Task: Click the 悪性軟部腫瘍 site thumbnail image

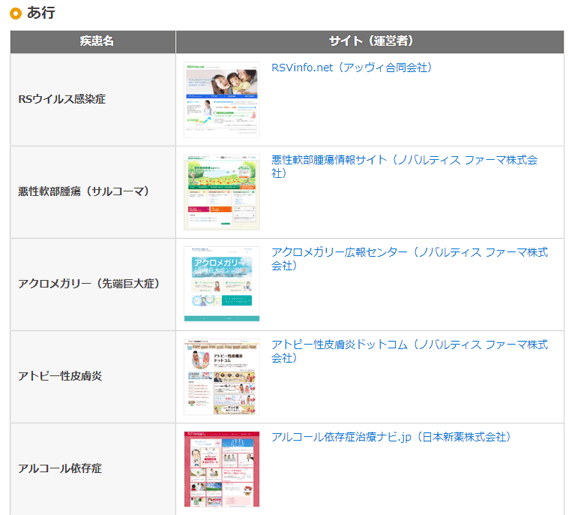Action: pyautogui.click(x=221, y=192)
